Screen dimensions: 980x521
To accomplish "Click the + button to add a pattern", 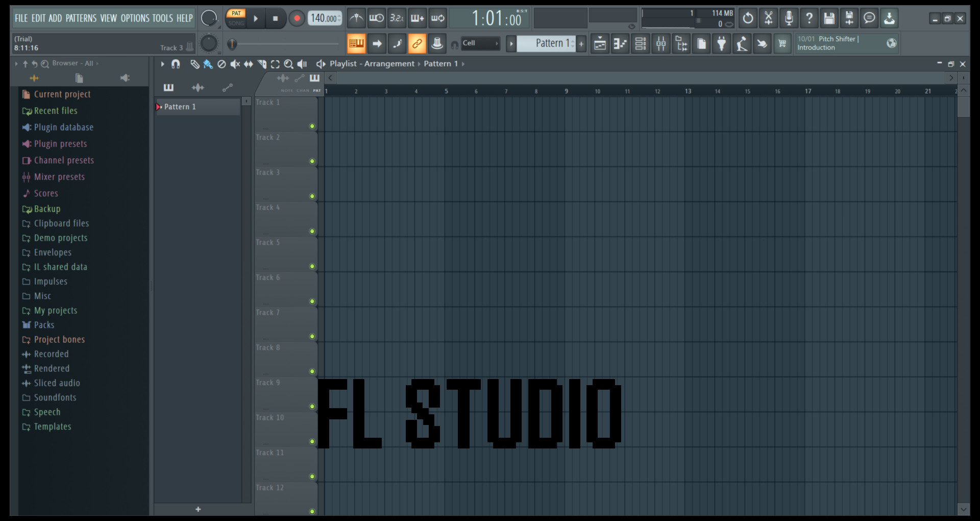I will click(x=581, y=43).
